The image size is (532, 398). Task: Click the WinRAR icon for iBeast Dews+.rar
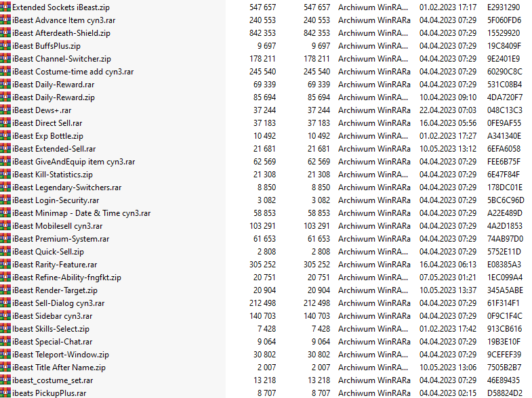[5, 110]
